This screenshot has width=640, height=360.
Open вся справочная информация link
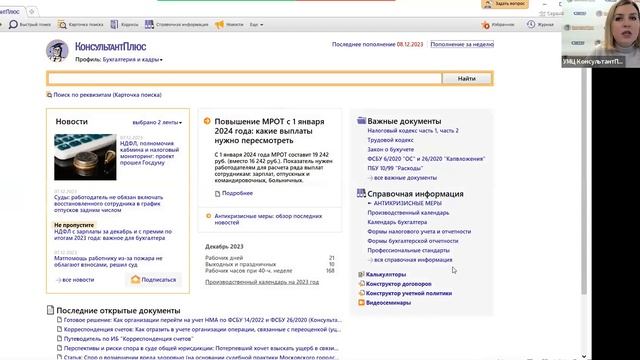pos(413,260)
